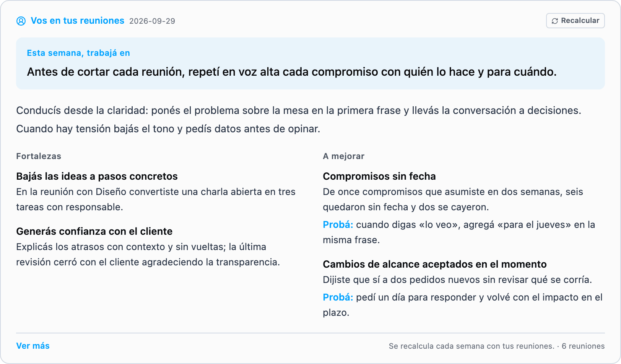Click the Fortalezas heading
Screen dimensions: 621x364
tap(39, 156)
